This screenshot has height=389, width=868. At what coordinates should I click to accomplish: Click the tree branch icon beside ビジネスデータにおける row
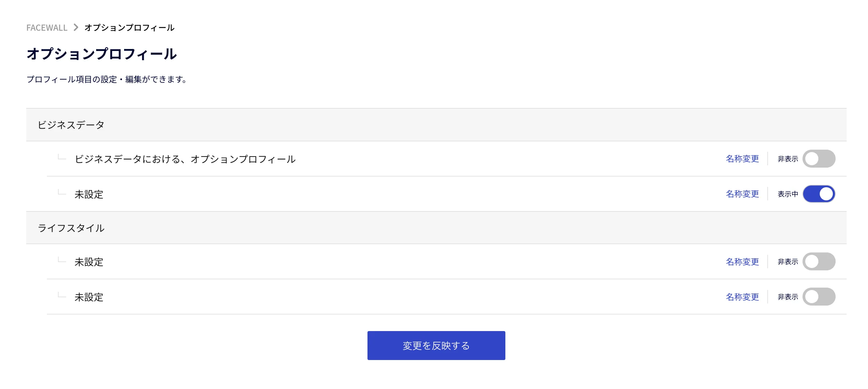[62, 157]
